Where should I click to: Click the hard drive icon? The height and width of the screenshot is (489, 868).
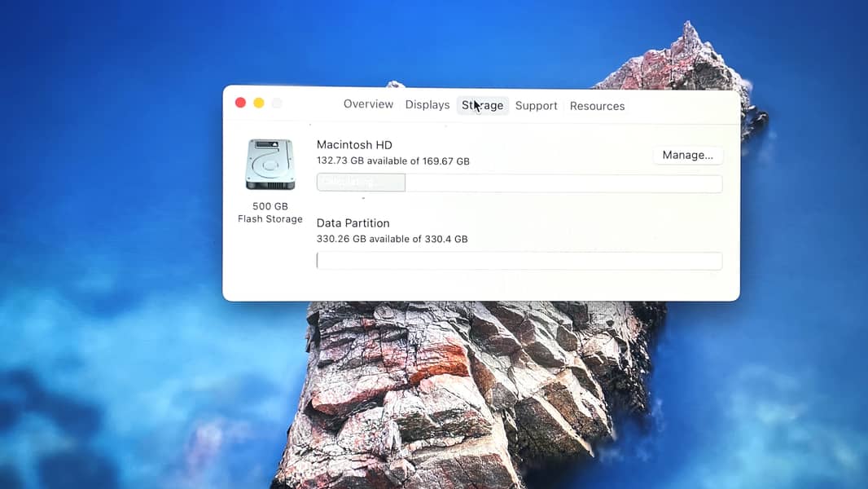(270, 165)
